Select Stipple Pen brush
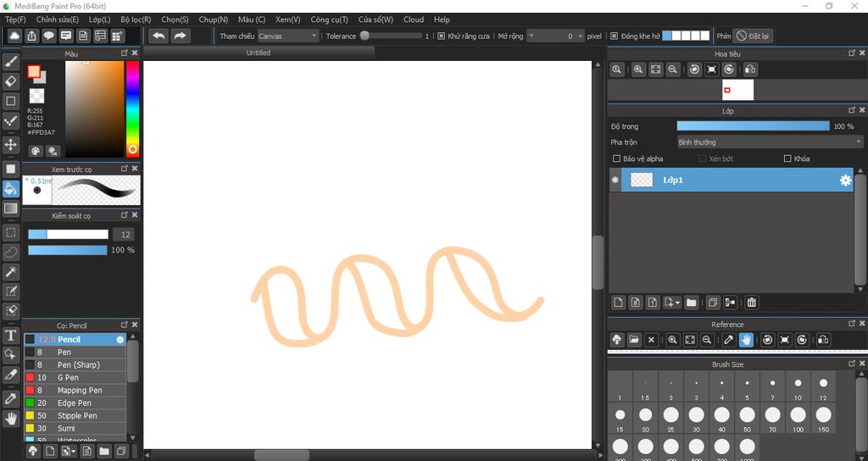 point(75,415)
